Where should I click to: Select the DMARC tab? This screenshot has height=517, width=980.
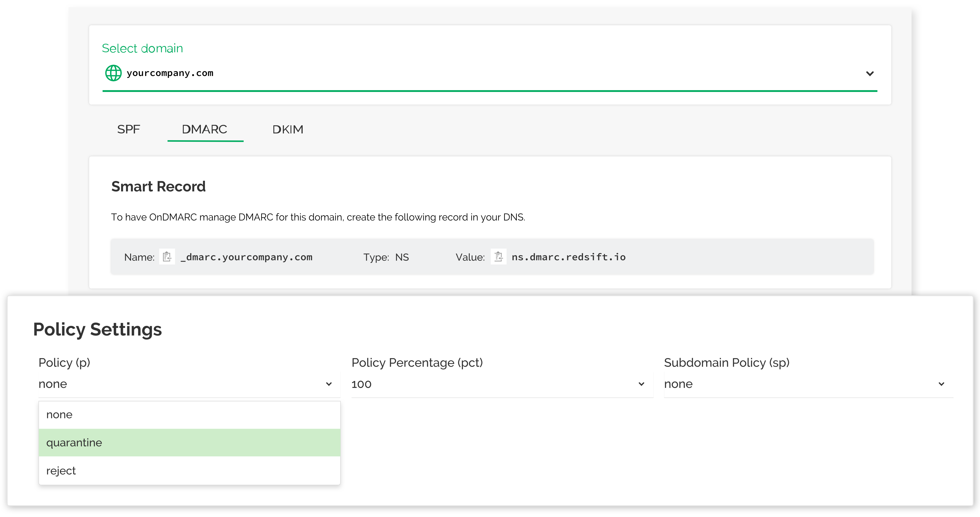(205, 129)
